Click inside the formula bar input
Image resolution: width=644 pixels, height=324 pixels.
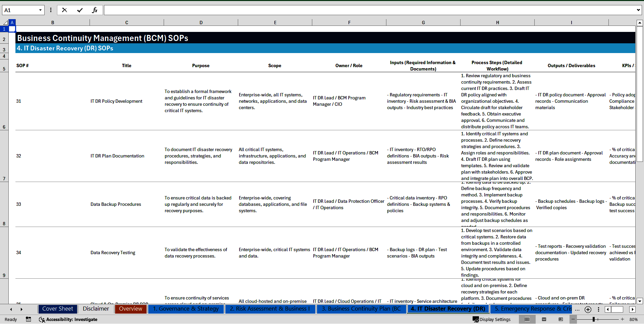pyautogui.click(x=369, y=10)
